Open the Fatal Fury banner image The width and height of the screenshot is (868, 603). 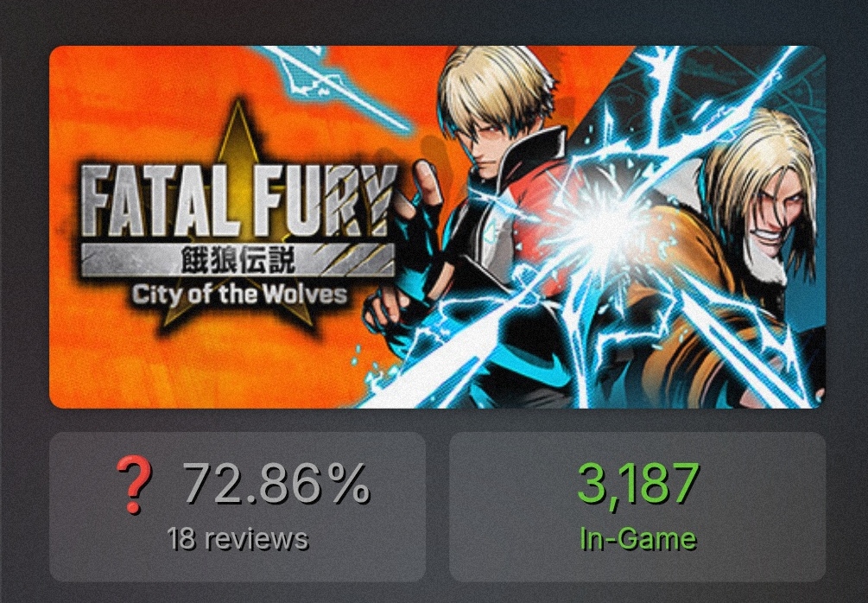point(437,227)
